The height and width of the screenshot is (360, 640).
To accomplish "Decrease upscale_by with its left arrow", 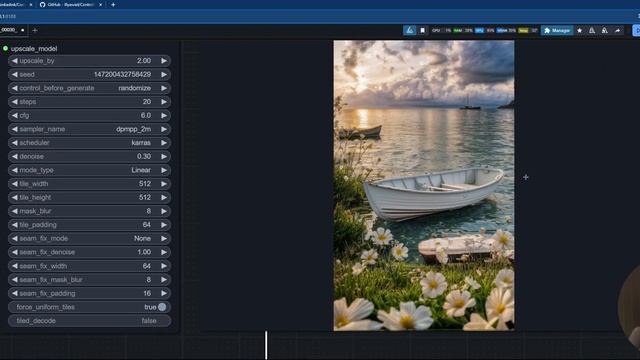I will pyautogui.click(x=15, y=61).
